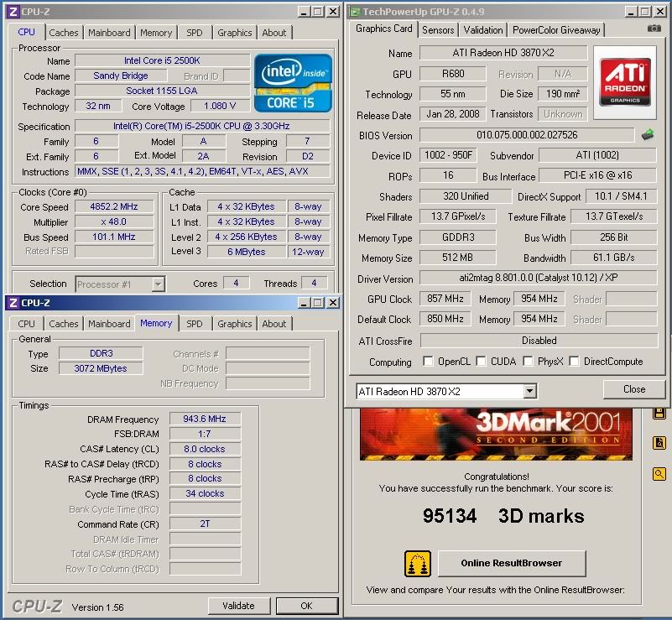The image size is (672, 620).
Task: Click the DRAM Frequency value 943.6 MHz
Action: tap(205, 419)
